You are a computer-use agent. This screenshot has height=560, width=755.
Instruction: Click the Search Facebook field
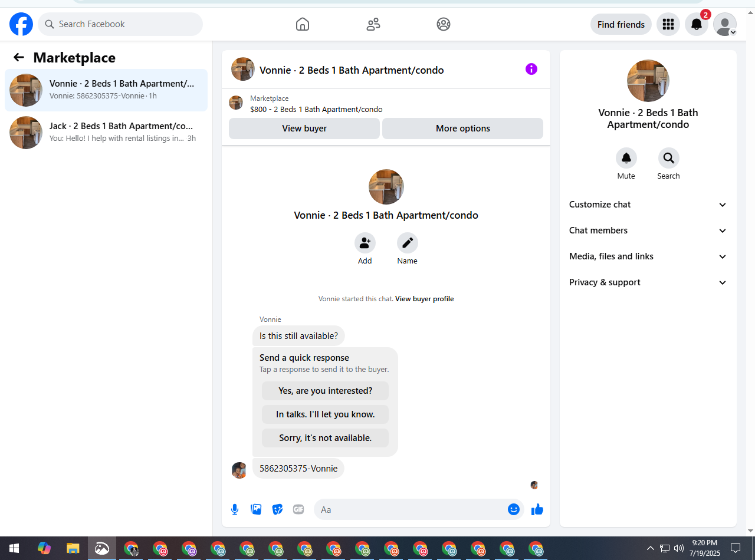click(120, 24)
